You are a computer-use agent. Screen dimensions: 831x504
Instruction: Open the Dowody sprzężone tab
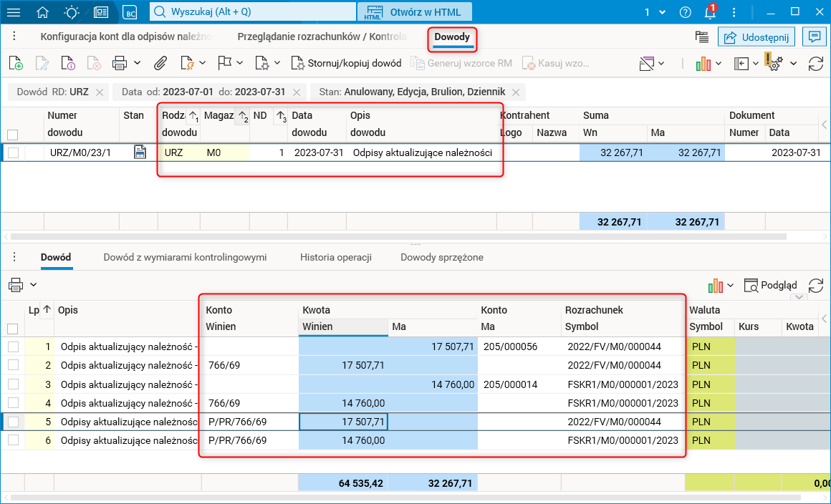[x=441, y=257]
